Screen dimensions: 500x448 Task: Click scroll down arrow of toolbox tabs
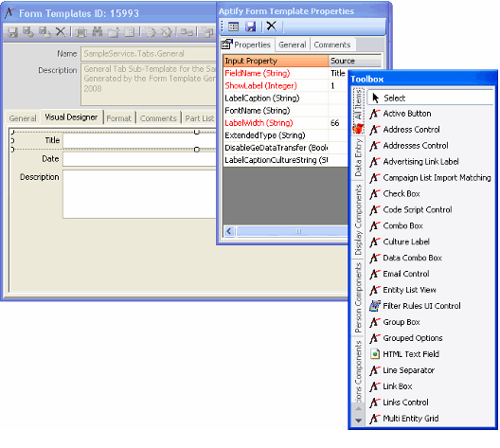tap(358, 421)
